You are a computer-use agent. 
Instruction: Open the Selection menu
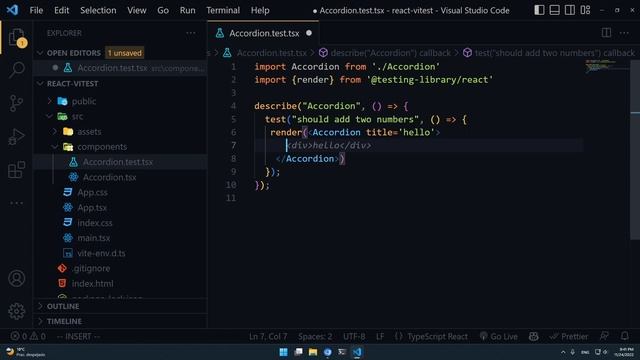pyautogui.click(x=98, y=10)
